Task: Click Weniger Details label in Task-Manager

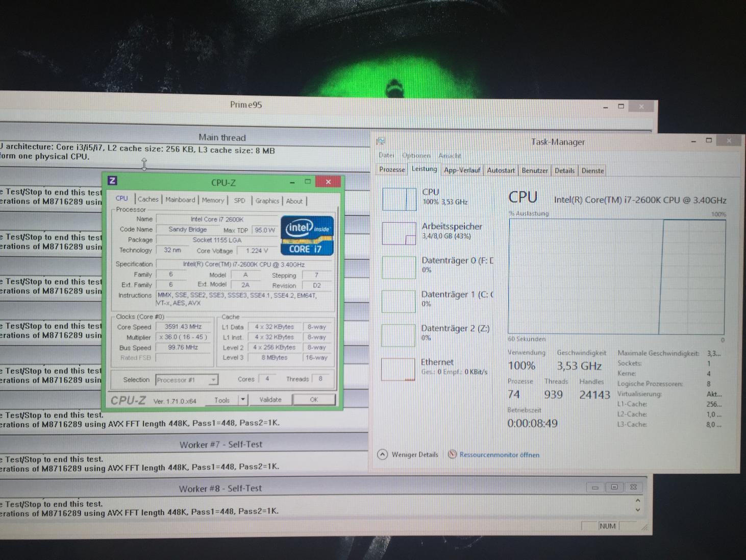Action: [414, 454]
